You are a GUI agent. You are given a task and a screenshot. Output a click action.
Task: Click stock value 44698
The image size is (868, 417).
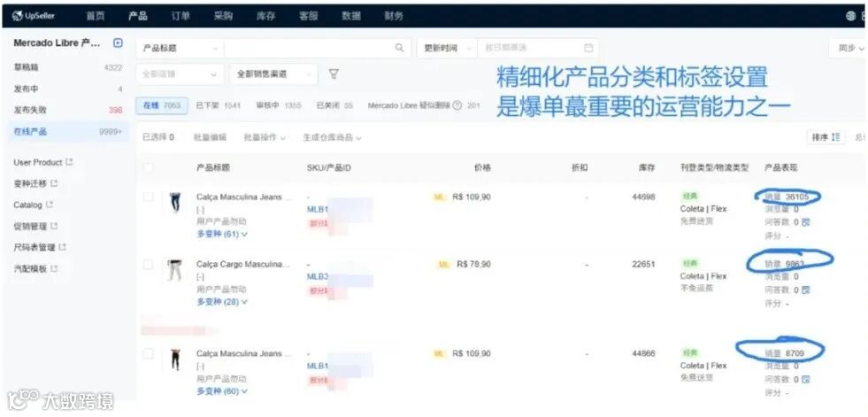point(644,197)
